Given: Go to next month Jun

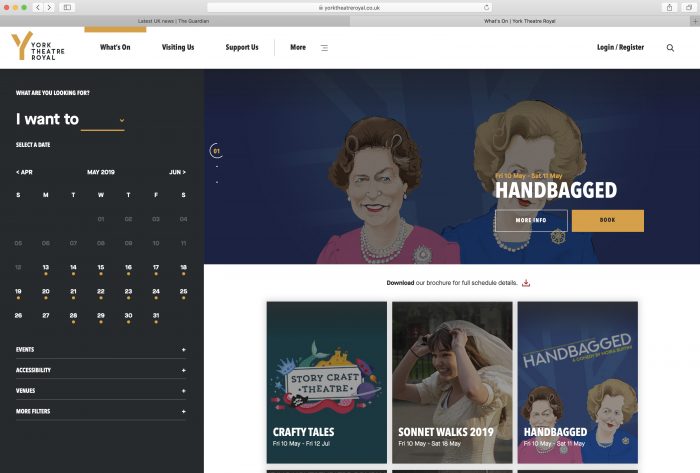Looking at the screenshot, I should [x=177, y=172].
